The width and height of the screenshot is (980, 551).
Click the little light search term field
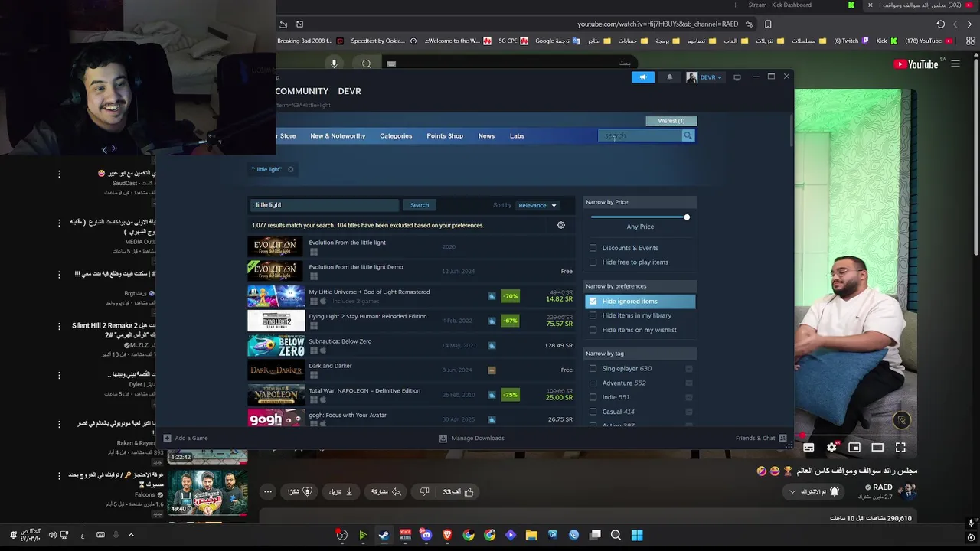324,205
